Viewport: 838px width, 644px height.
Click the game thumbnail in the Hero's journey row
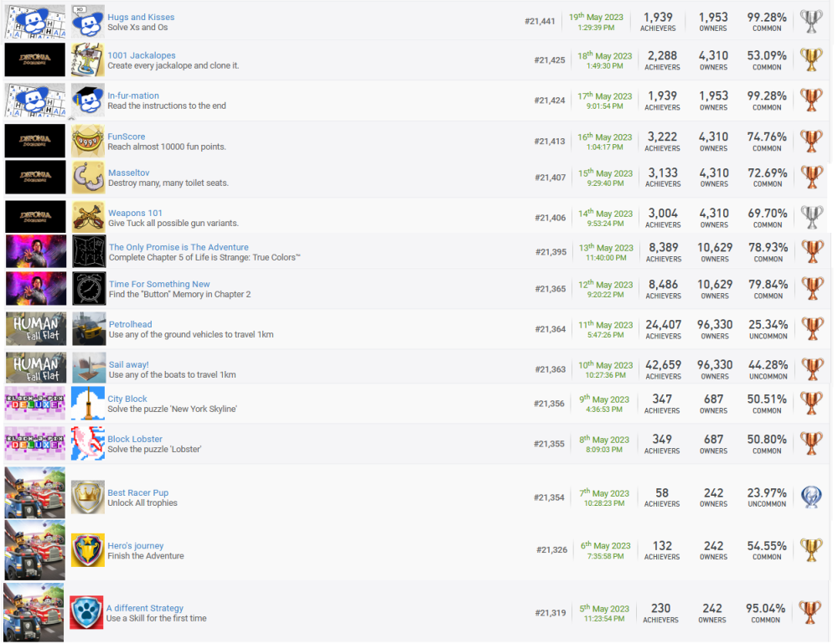point(34,550)
